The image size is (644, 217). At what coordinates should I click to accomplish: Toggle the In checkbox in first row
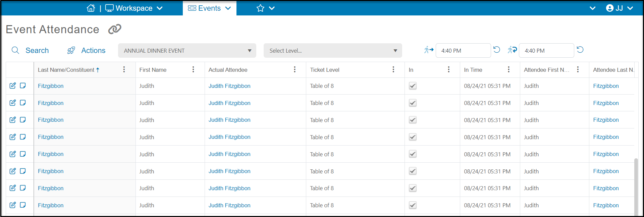click(413, 86)
